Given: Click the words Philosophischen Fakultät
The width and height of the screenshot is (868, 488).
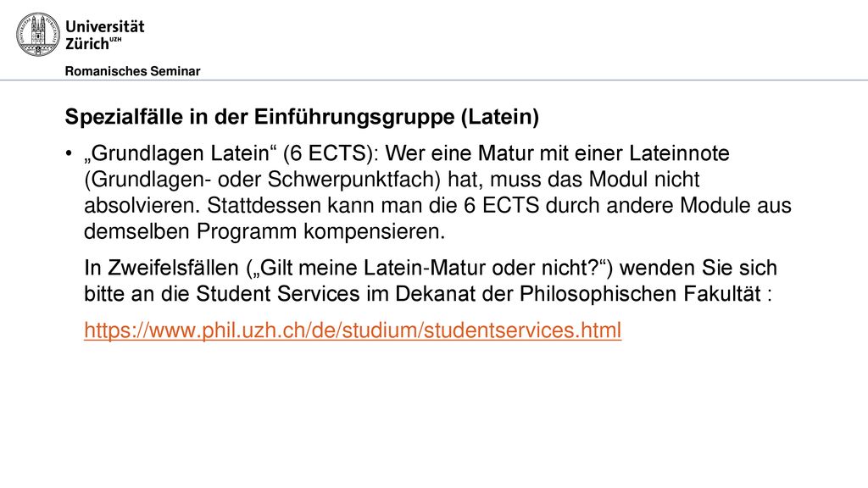Looking at the screenshot, I should point(641,294).
